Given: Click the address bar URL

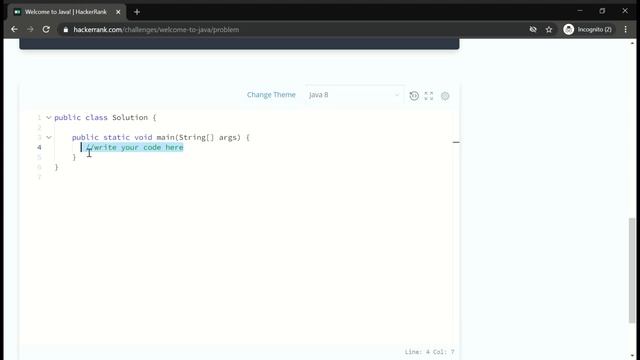Looking at the screenshot, I should 156,30.
